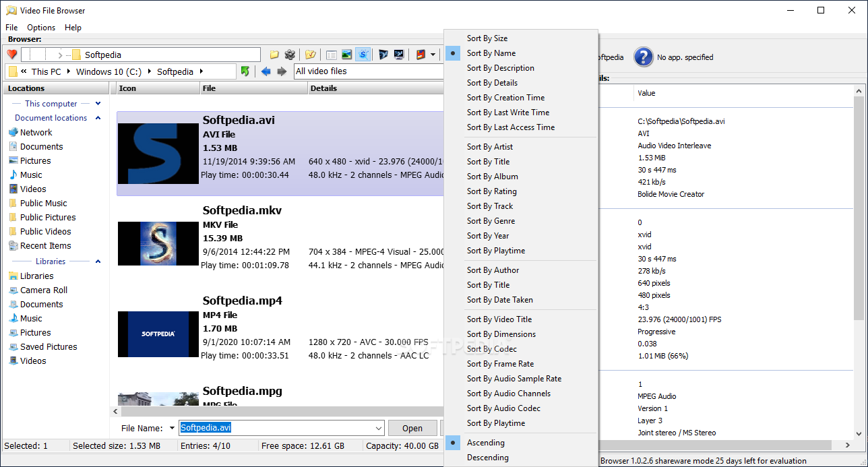868x467 pixels.
Task: Click the green refresh arrow icon
Action: coord(245,71)
